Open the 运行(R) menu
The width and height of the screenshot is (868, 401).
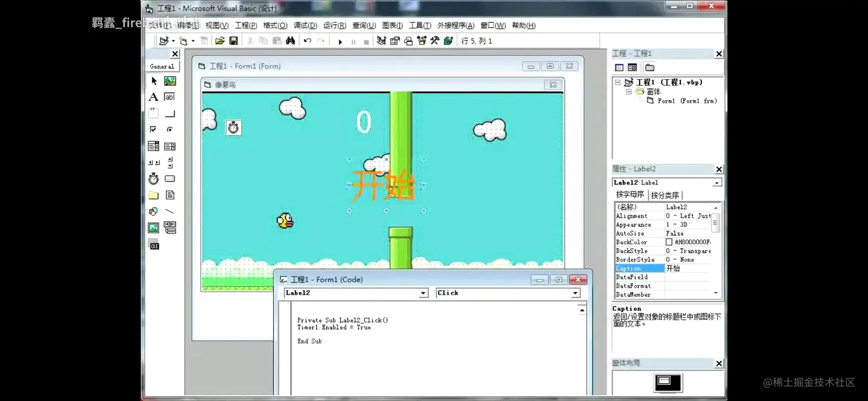(x=335, y=25)
